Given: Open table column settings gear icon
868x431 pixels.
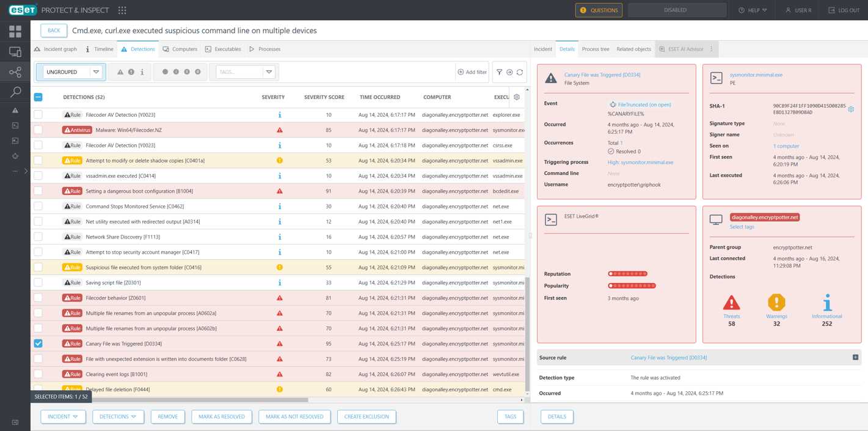Looking at the screenshot, I should pyautogui.click(x=517, y=97).
